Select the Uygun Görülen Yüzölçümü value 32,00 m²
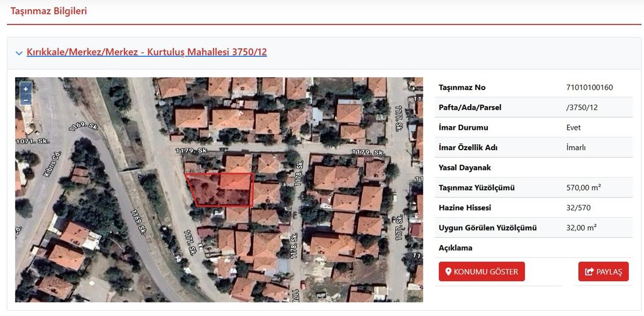Image resolution: width=644 pixels, height=316 pixels. (x=581, y=227)
